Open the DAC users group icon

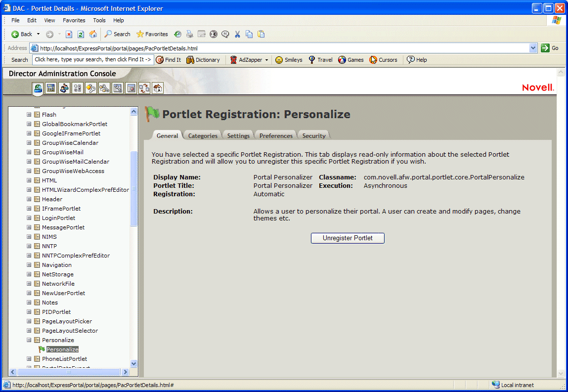click(x=64, y=88)
